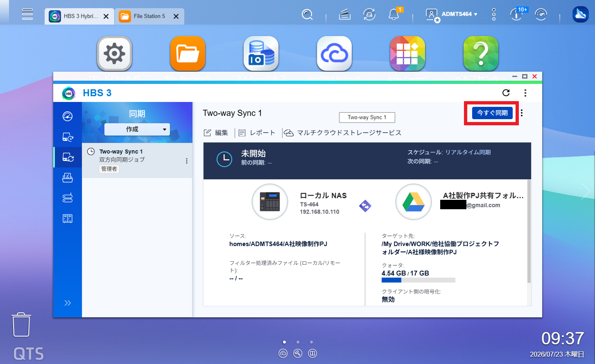Open the Two-way Sync 1 row options menu
595x364 pixels.
[x=187, y=161]
